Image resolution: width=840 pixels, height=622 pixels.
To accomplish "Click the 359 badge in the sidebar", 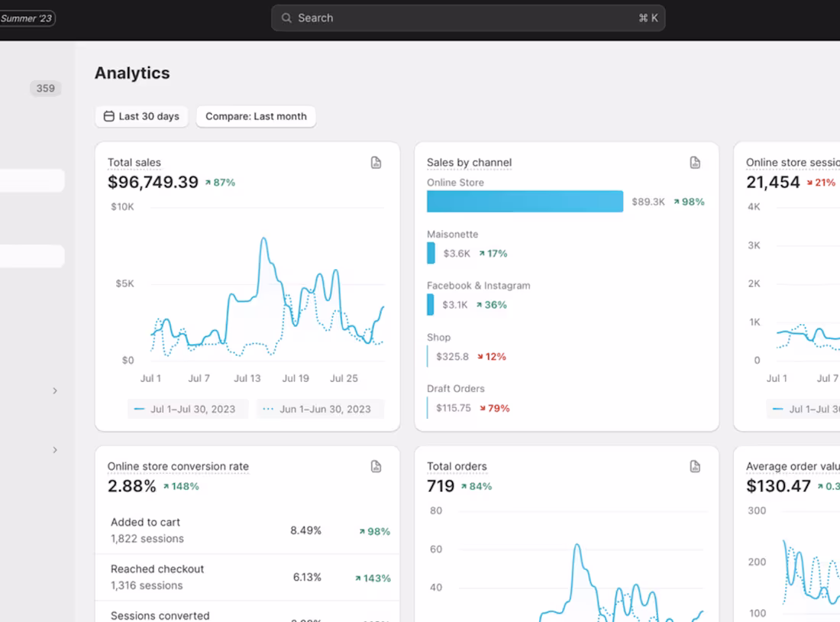I will (x=46, y=89).
